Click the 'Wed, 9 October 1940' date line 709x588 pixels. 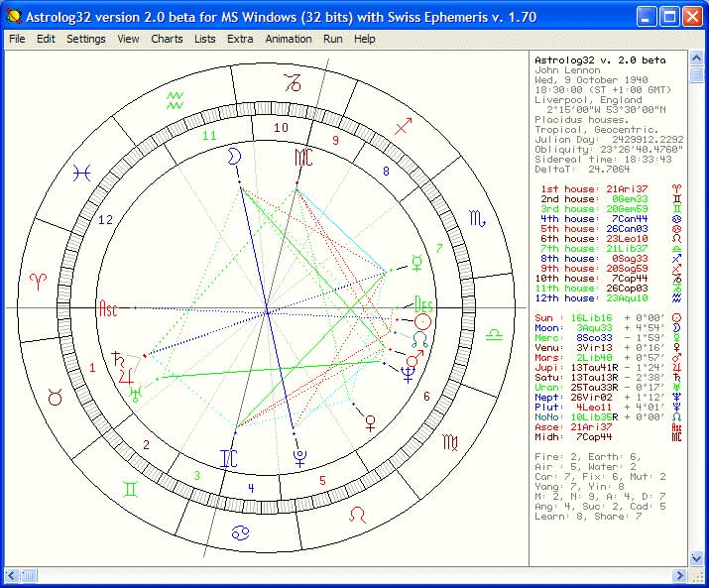[591, 80]
